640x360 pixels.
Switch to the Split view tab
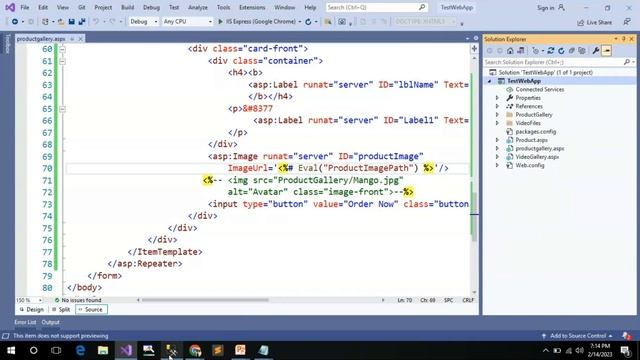click(61, 310)
